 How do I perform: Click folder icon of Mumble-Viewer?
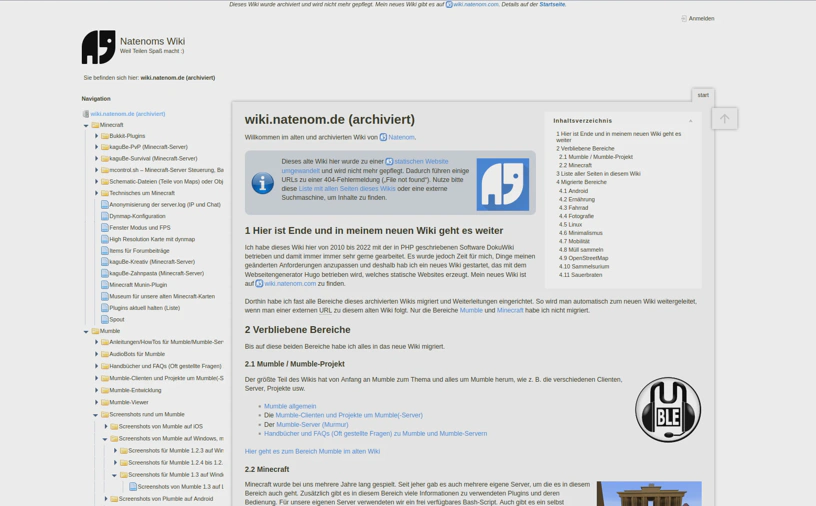tap(105, 402)
